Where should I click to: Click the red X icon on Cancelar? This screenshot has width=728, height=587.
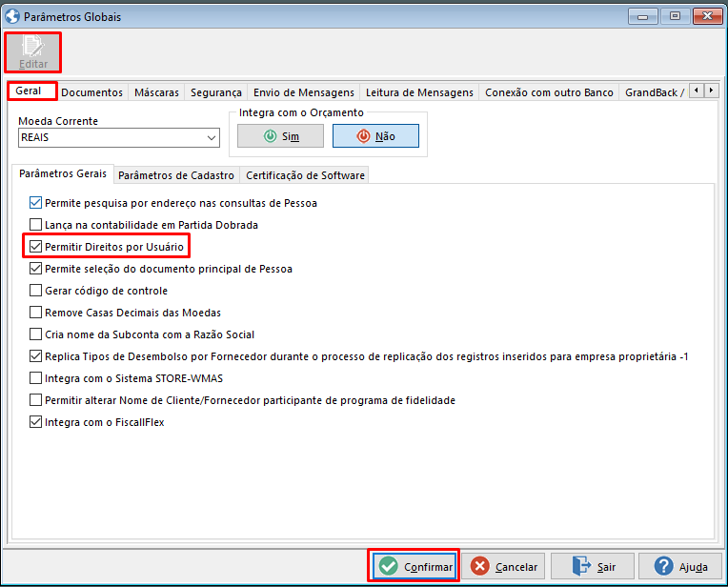479,566
